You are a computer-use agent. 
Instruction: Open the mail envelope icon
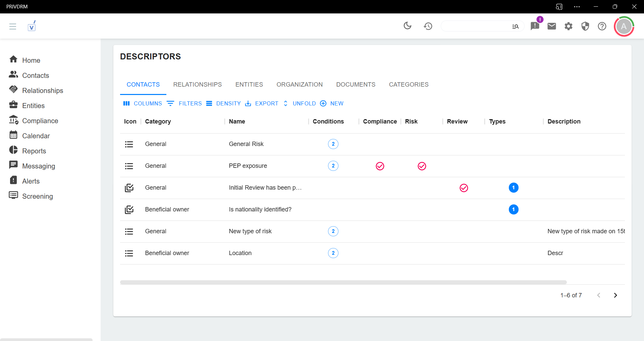[x=552, y=26]
